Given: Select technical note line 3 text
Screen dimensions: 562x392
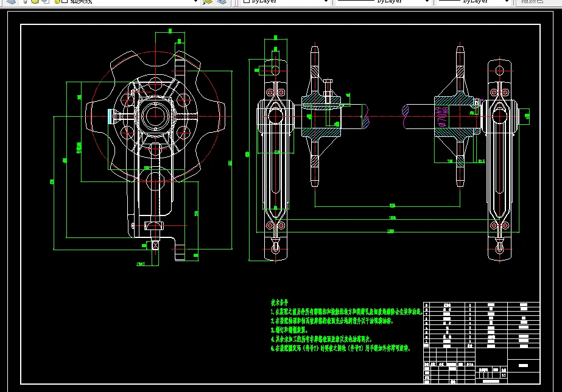Looking at the screenshot, I should point(290,330).
